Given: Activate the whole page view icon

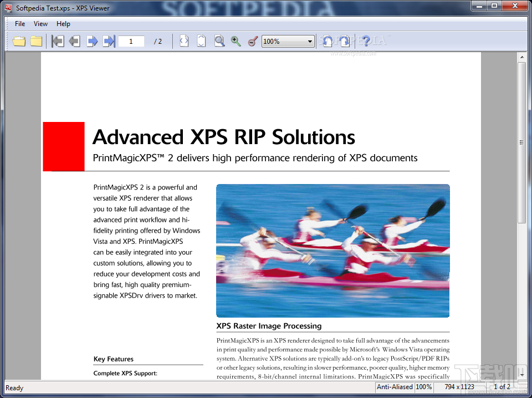Looking at the screenshot, I should (201, 41).
